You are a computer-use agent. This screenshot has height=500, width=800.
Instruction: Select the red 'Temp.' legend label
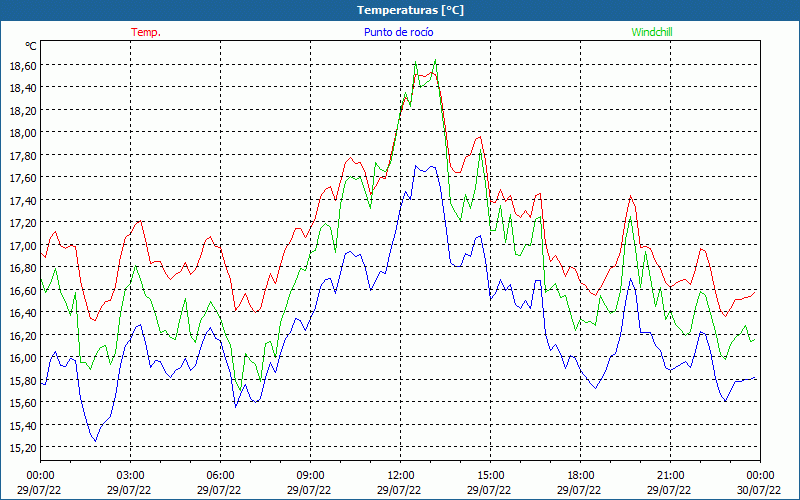click(146, 32)
